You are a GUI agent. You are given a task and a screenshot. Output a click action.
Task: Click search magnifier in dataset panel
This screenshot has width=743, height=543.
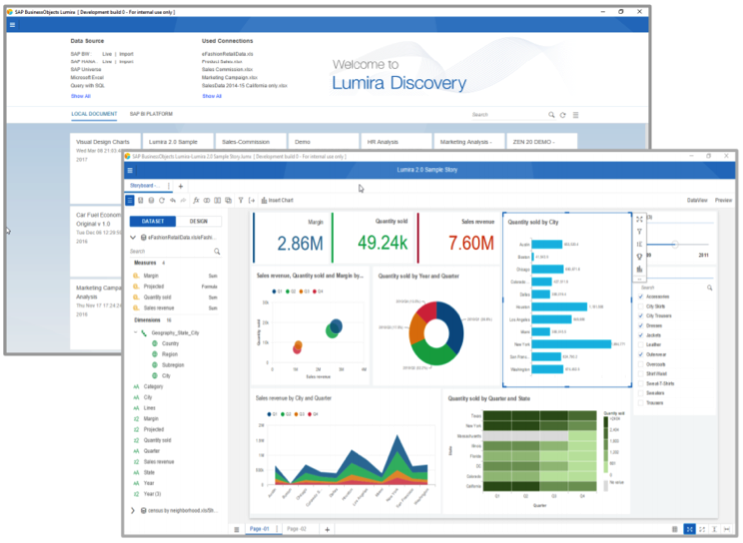point(217,252)
